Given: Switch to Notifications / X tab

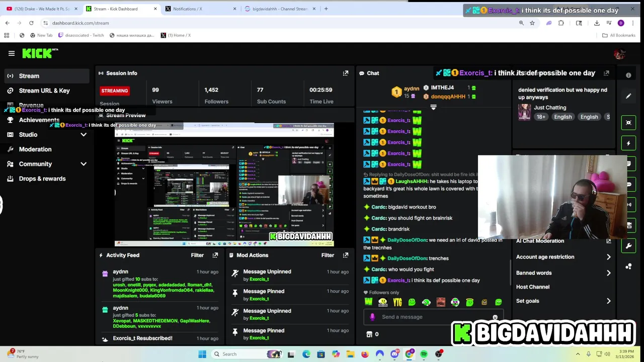Looking at the screenshot, I should tap(200, 9).
